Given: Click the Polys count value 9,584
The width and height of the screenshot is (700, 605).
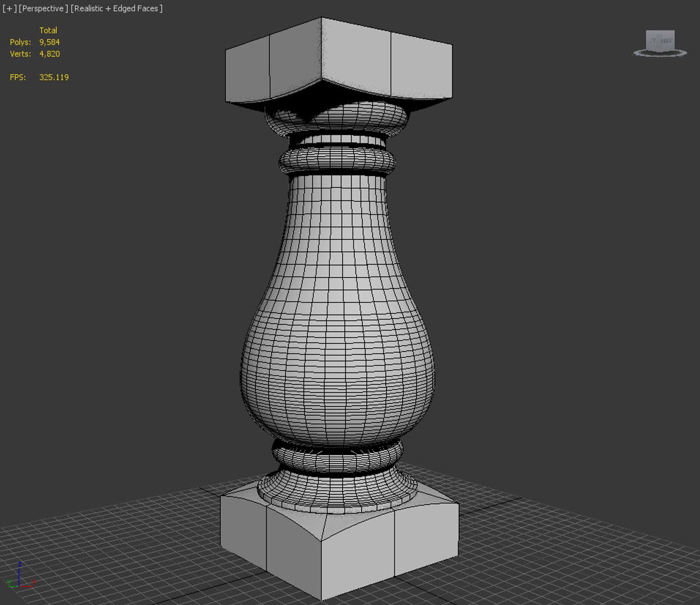Looking at the screenshot, I should pyautogui.click(x=49, y=42).
